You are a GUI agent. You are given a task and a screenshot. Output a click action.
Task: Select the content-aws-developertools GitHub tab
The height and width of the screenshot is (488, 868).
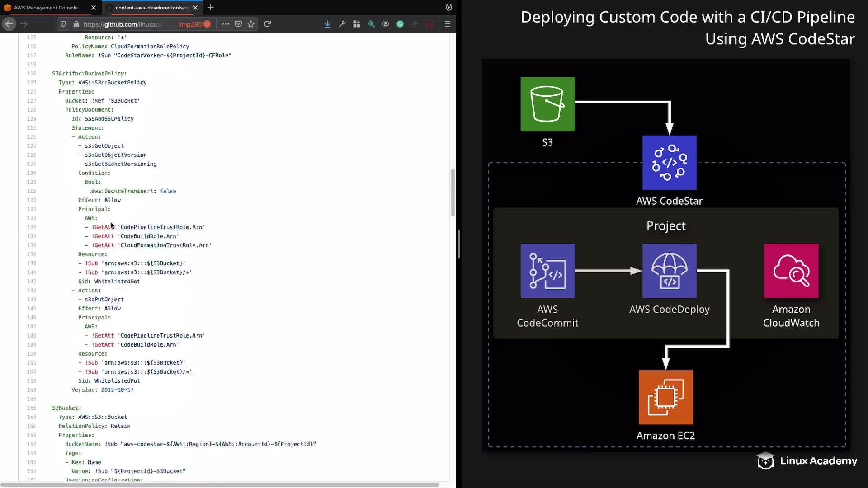click(151, 8)
